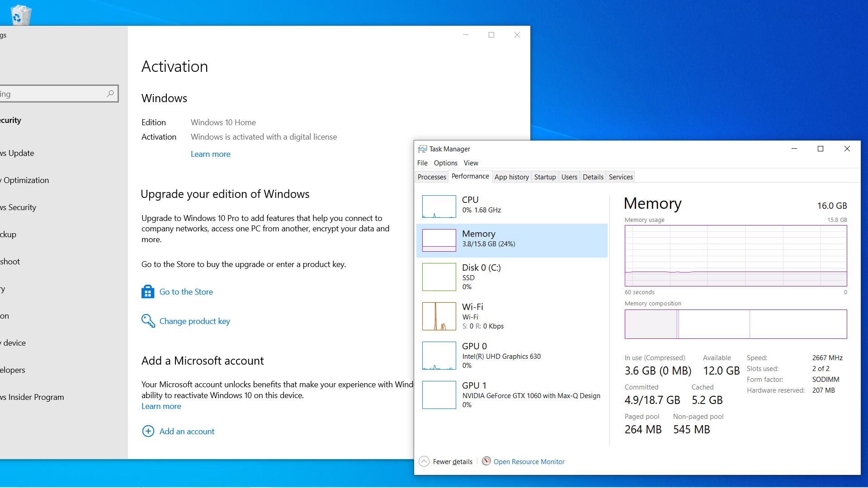Minimize the Settings window
Viewport: 868px width, 488px height.
[466, 35]
